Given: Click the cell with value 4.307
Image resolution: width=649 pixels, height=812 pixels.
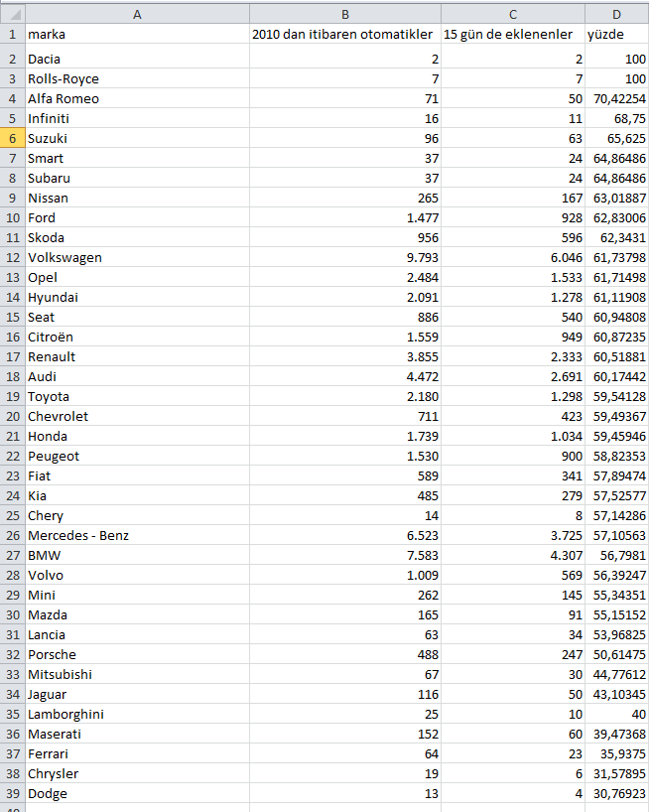Looking at the screenshot, I should [512, 555].
